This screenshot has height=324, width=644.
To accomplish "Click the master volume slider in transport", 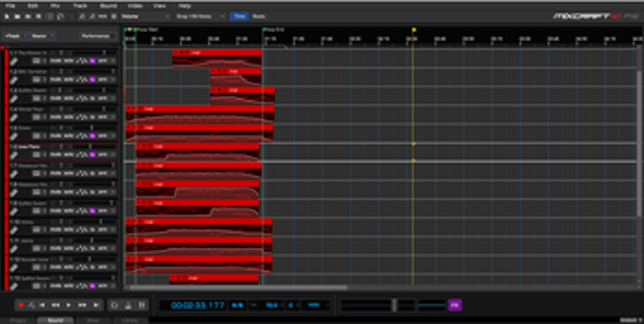I will click(378, 306).
